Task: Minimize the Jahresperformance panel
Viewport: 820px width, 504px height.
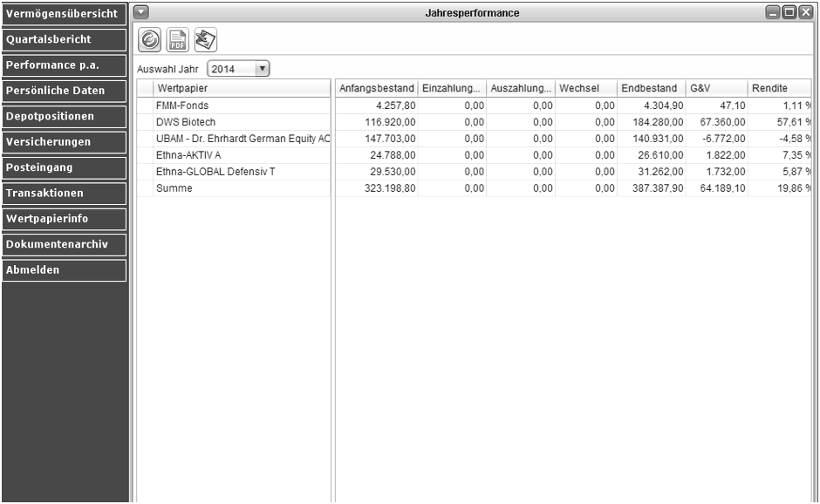Action: (774, 12)
